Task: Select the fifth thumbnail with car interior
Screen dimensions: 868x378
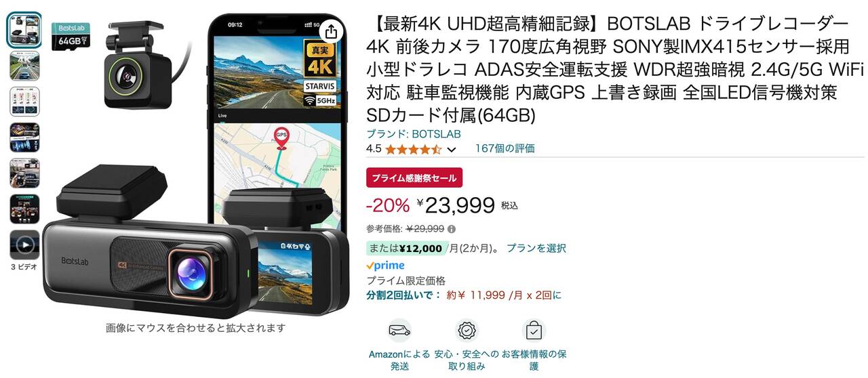Action: 24,173
